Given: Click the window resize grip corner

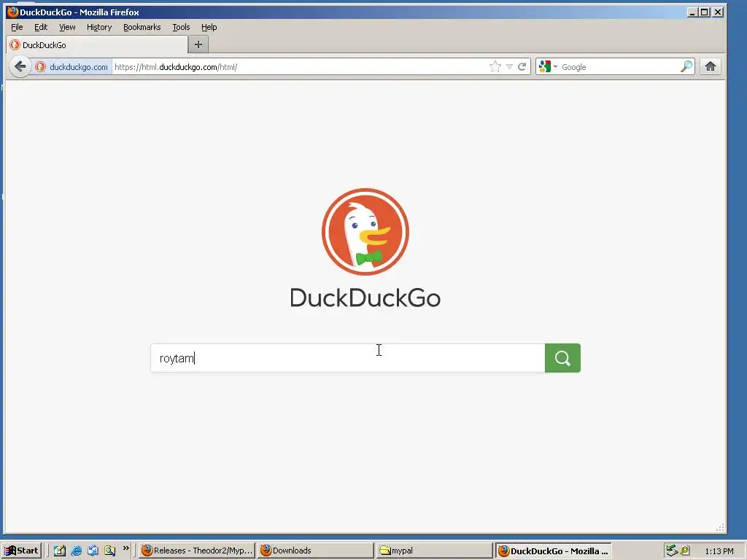Looking at the screenshot, I should 720,527.
